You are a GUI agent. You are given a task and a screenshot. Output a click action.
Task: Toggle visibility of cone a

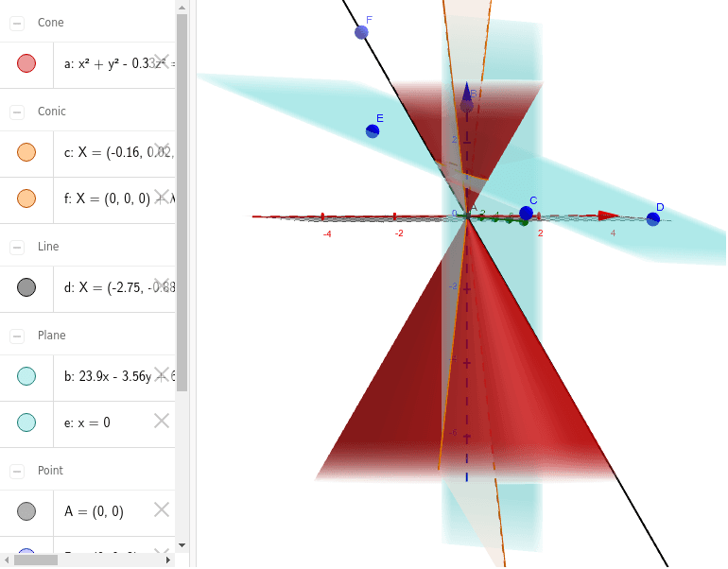pos(26,63)
